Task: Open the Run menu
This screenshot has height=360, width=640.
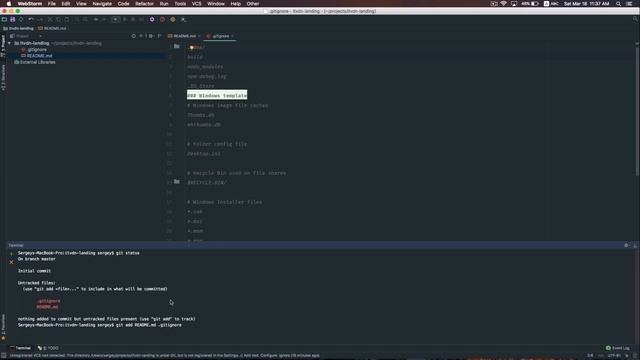Action: click(x=164, y=4)
